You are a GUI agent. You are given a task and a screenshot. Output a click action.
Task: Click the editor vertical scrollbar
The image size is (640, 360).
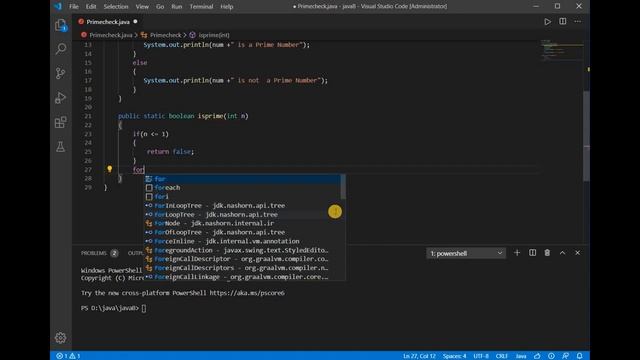pyautogui.click(x=587, y=136)
